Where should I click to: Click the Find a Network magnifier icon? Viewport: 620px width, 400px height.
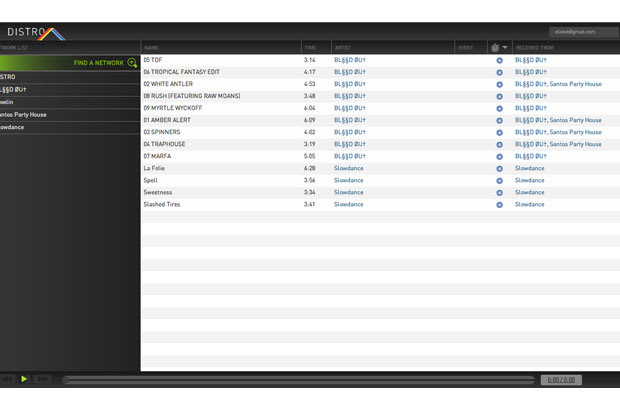132,63
